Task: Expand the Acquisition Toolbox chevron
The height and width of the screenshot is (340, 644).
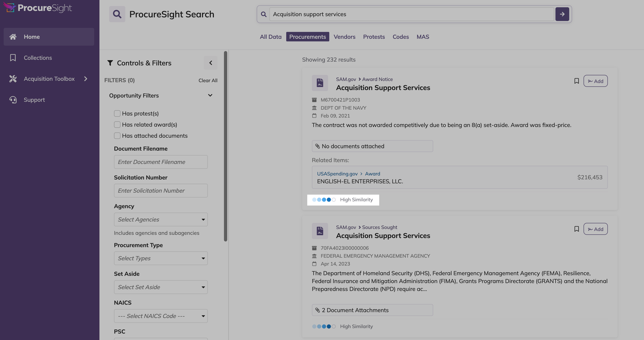Action: point(86,79)
